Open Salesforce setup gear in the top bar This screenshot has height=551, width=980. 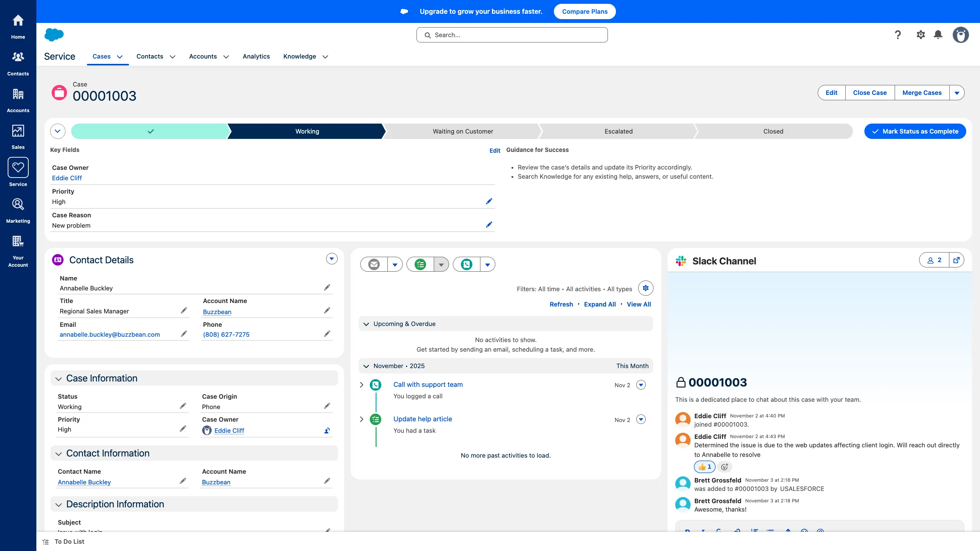click(921, 34)
